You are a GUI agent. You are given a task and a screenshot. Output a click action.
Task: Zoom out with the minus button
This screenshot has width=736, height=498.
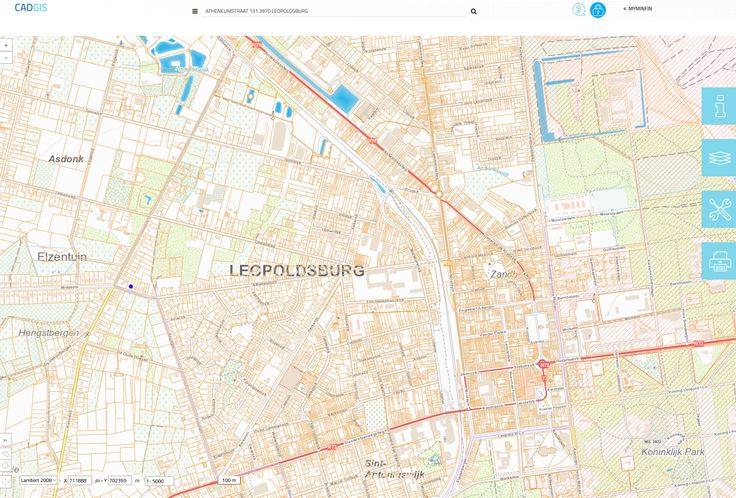tap(6, 58)
